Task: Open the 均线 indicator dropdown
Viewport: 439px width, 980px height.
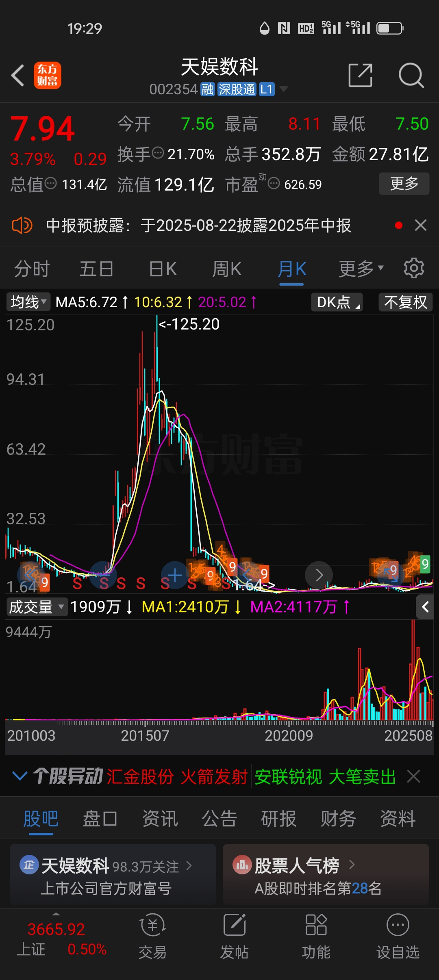Action: tap(28, 302)
